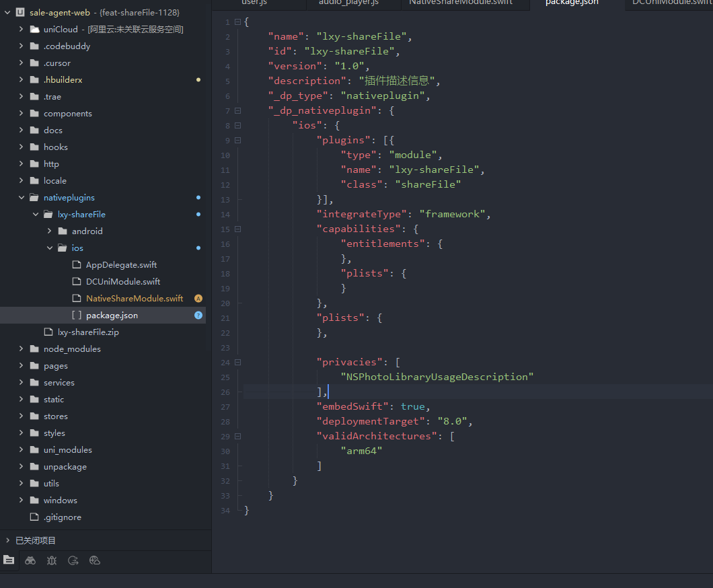Click line number 27 in the gutter

point(225,407)
